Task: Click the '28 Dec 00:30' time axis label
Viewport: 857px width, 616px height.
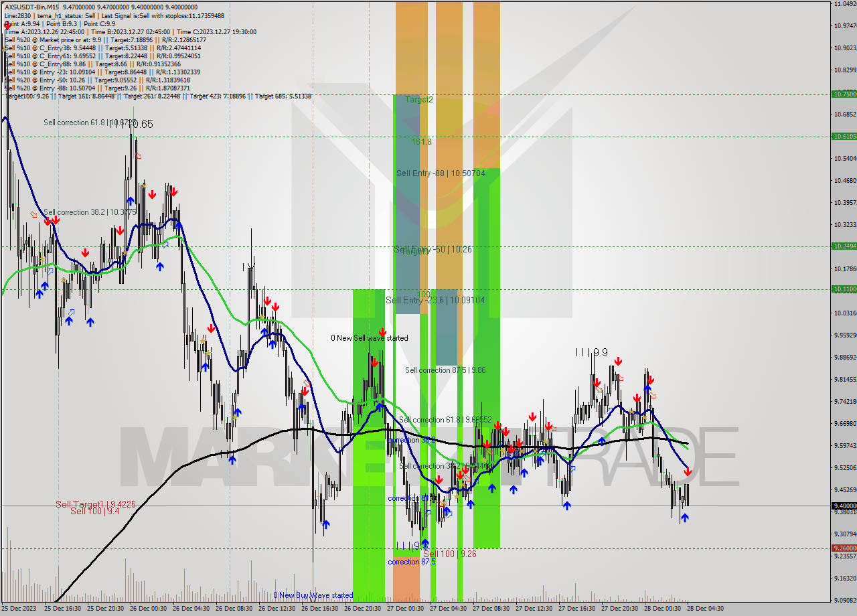Action: click(x=663, y=609)
